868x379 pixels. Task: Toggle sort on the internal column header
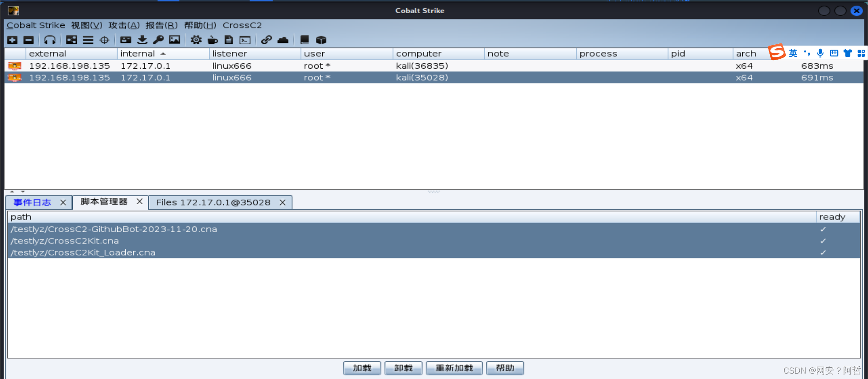click(163, 54)
